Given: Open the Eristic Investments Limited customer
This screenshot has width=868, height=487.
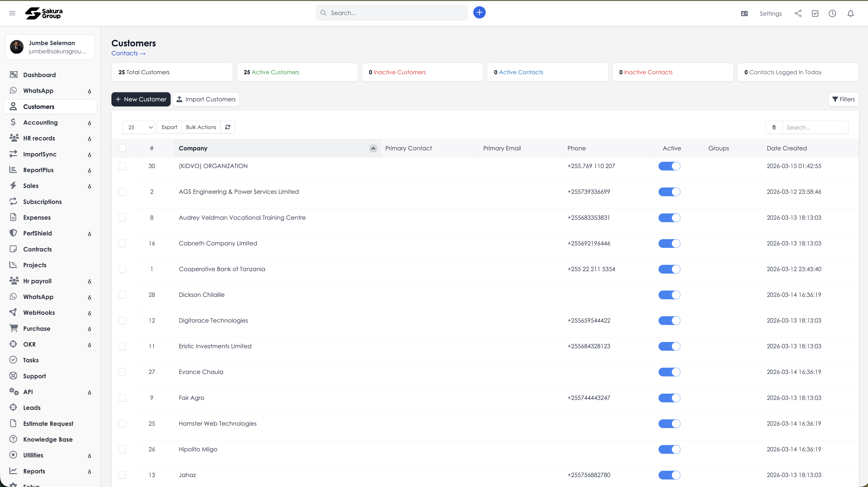Looking at the screenshot, I should [x=215, y=346].
